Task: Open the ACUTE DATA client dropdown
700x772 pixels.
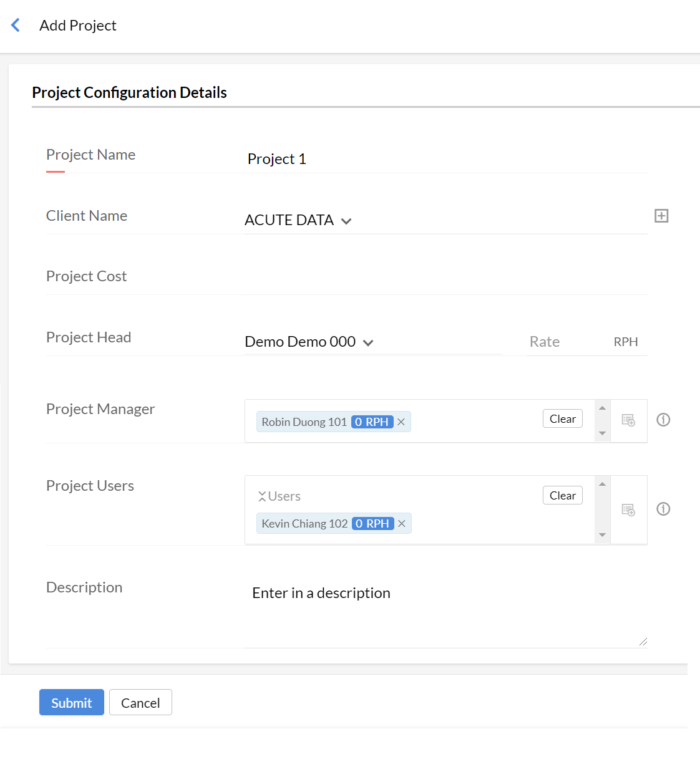Action: click(298, 220)
